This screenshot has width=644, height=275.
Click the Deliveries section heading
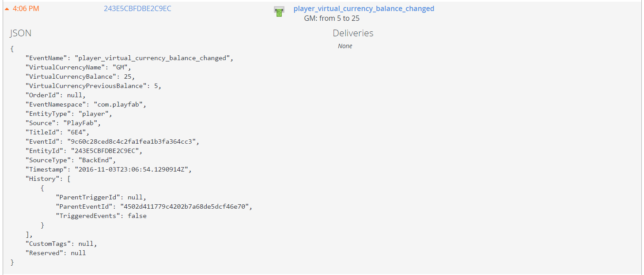[x=353, y=33]
